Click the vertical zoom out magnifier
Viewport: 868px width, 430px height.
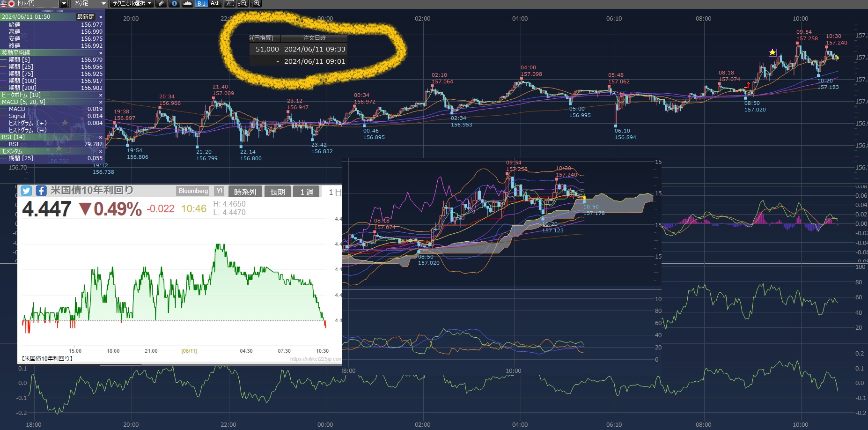click(242, 3)
